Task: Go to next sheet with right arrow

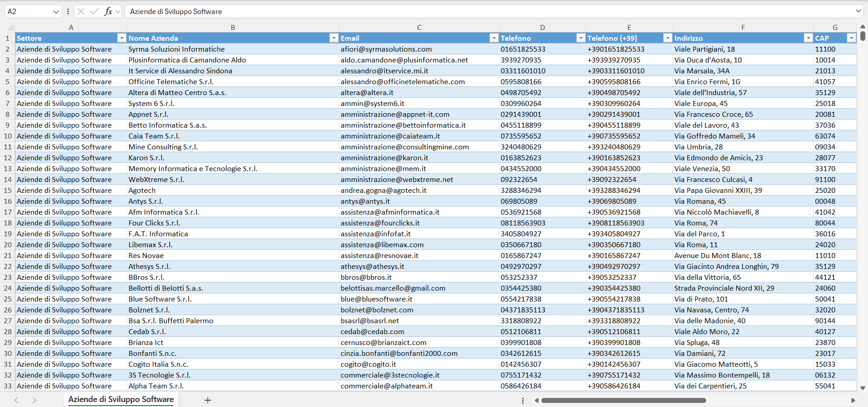Action: click(x=34, y=400)
